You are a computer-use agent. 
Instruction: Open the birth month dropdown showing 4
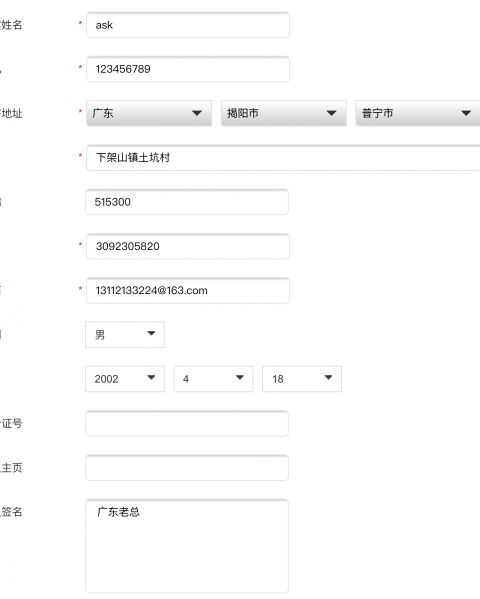(213, 379)
